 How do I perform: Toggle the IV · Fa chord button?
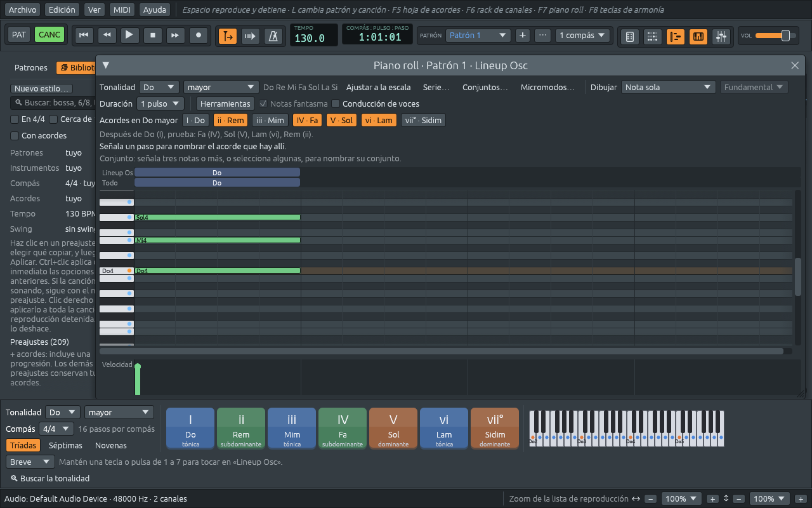(308, 120)
